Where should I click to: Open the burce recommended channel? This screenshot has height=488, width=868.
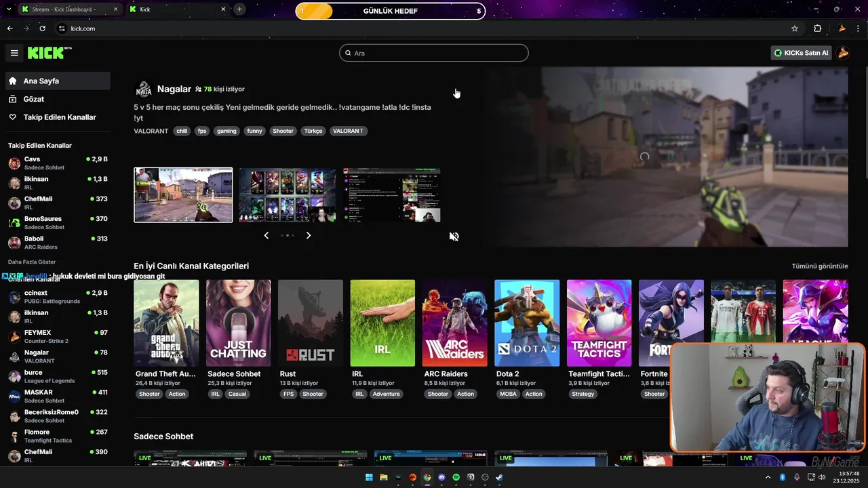(58, 376)
